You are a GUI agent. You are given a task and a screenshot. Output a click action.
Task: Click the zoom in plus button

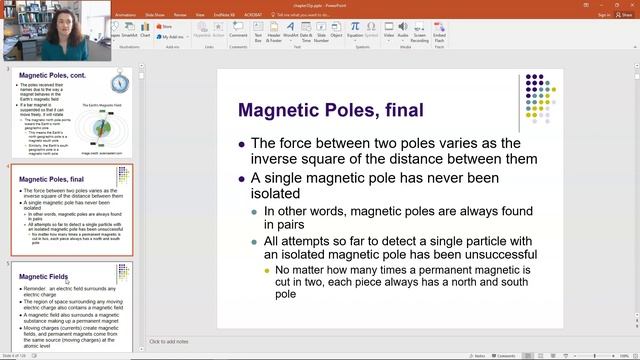(613, 356)
